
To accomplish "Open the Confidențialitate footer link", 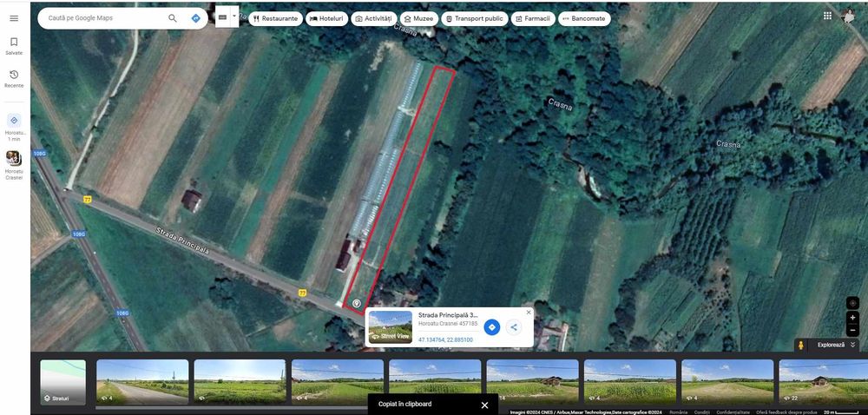I will [x=733, y=412].
